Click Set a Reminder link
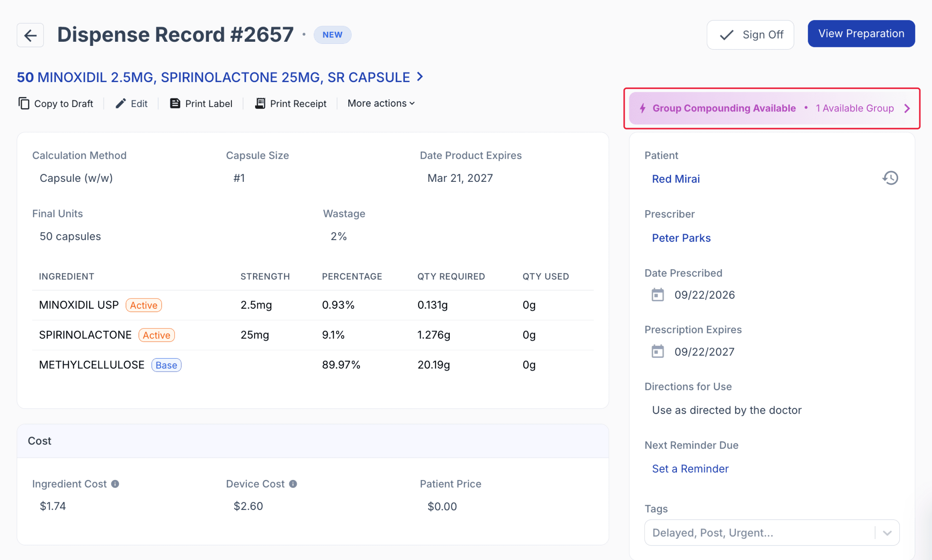 pyautogui.click(x=690, y=469)
